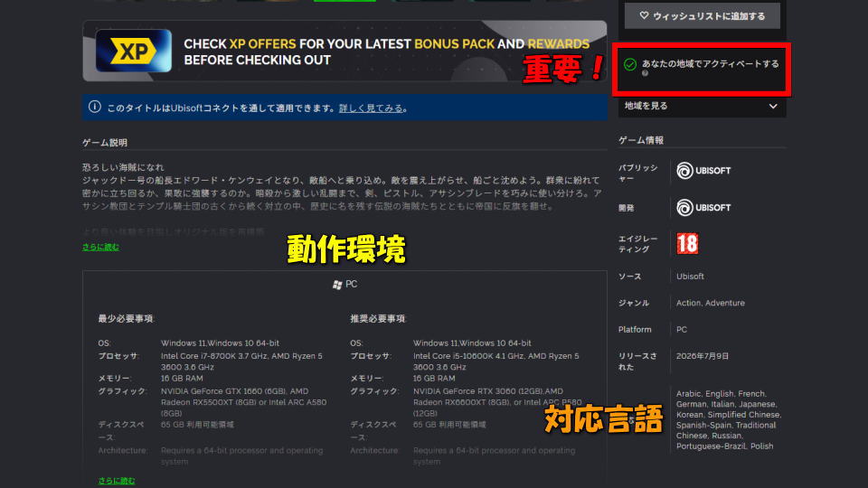The height and width of the screenshot is (488, 868).
Task: Select the PC platform tab with Windows icon
Action: (344, 285)
